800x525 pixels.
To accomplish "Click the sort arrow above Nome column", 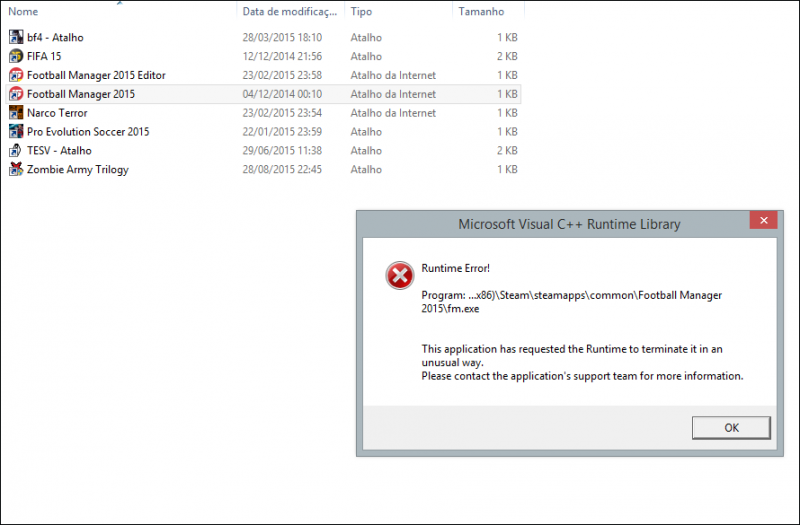I will coord(120,3).
